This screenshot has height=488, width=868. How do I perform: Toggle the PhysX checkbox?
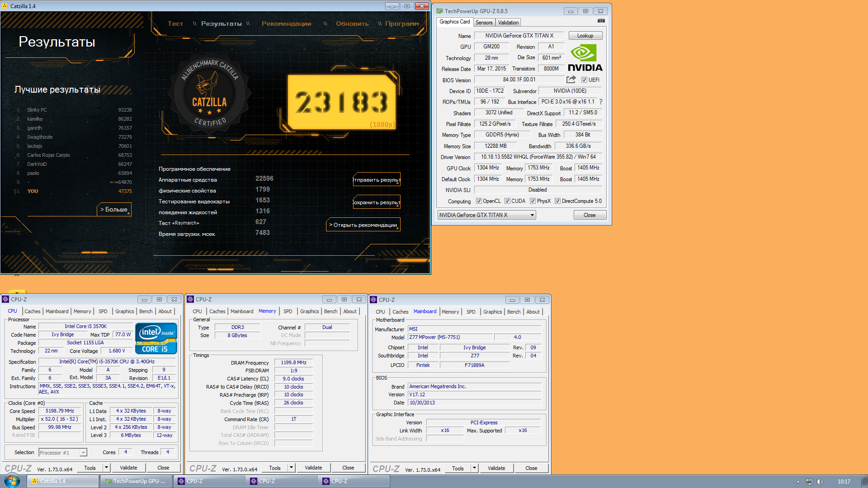tap(533, 201)
